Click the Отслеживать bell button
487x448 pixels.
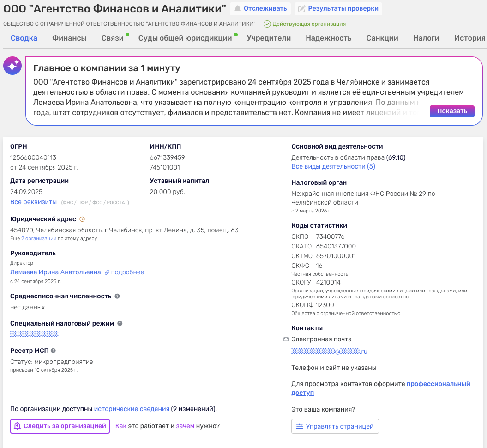click(x=260, y=9)
